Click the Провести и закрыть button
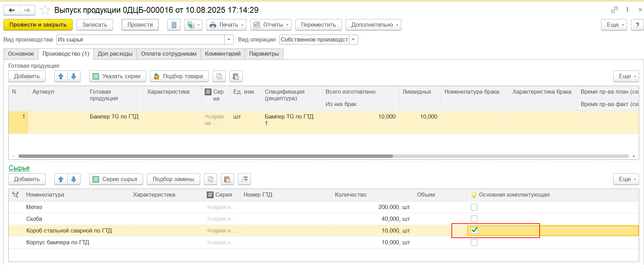 (38, 25)
